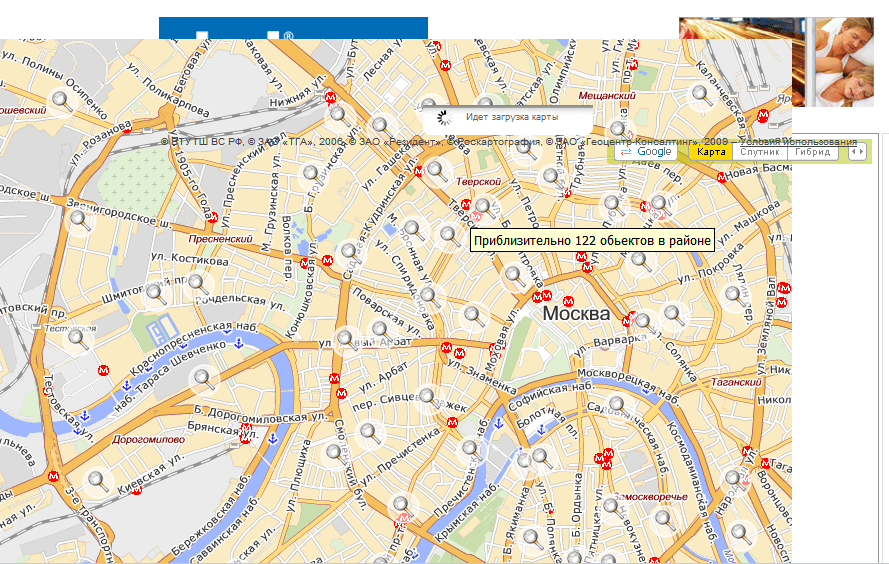Select the Карта map type tab

point(711,152)
